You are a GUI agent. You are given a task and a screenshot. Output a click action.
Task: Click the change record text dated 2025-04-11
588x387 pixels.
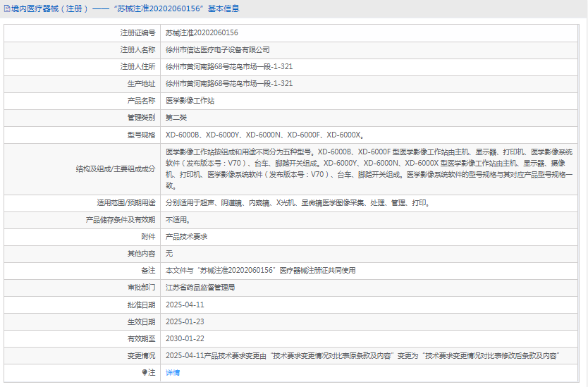362,355
